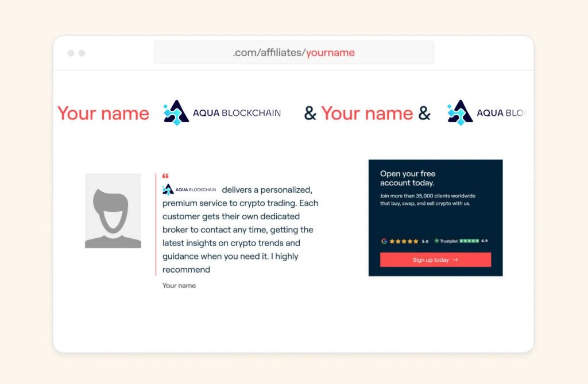Click the small Aqua Blockchain logo inside the testimonial
The image size is (588, 384).
tap(168, 189)
